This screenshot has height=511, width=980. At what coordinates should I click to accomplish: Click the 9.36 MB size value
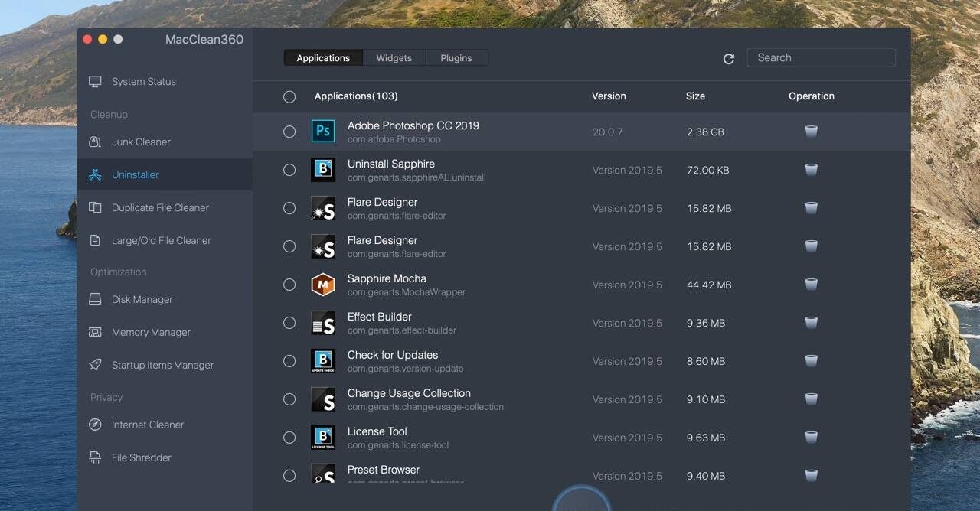(706, 323)
